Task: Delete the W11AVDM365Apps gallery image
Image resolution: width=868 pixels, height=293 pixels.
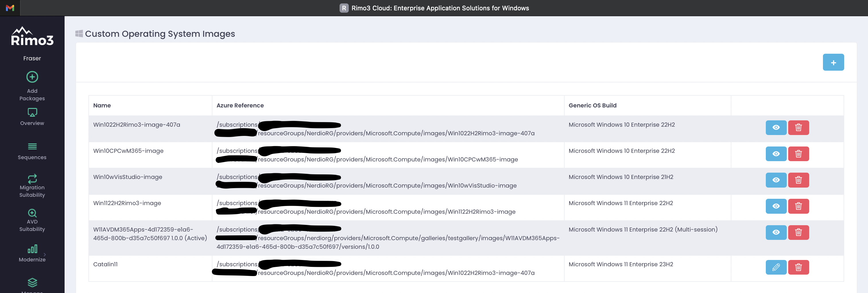Action: (798, 232)
